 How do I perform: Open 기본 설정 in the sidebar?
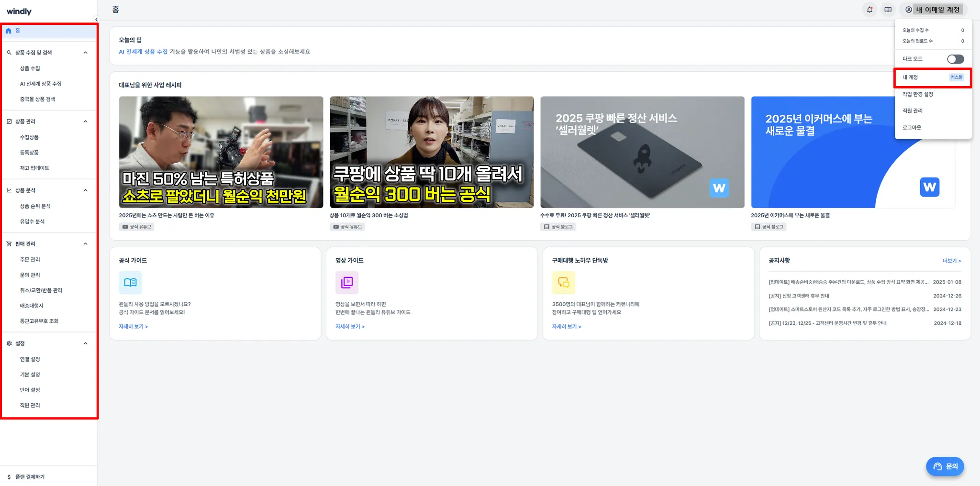pos(30,375)
